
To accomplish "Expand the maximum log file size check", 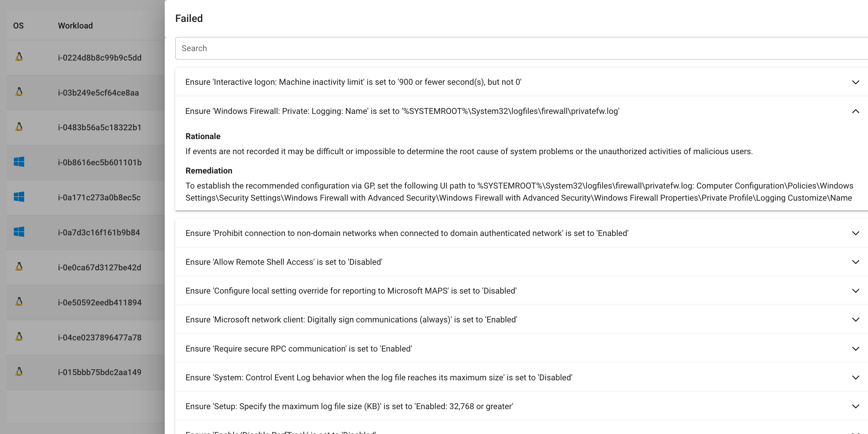I will [x=855, y=406].
